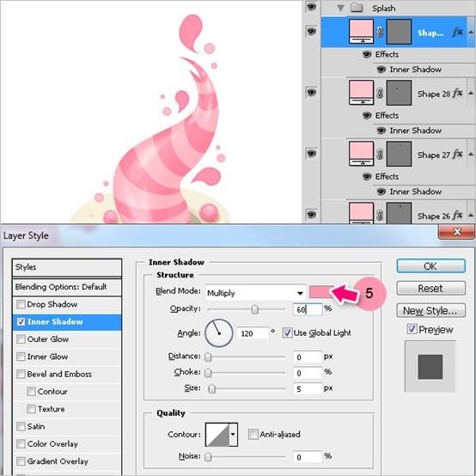This screenshot has height=476, width=476.
Task: Click the New Style button
Action: tap(430, 310)
